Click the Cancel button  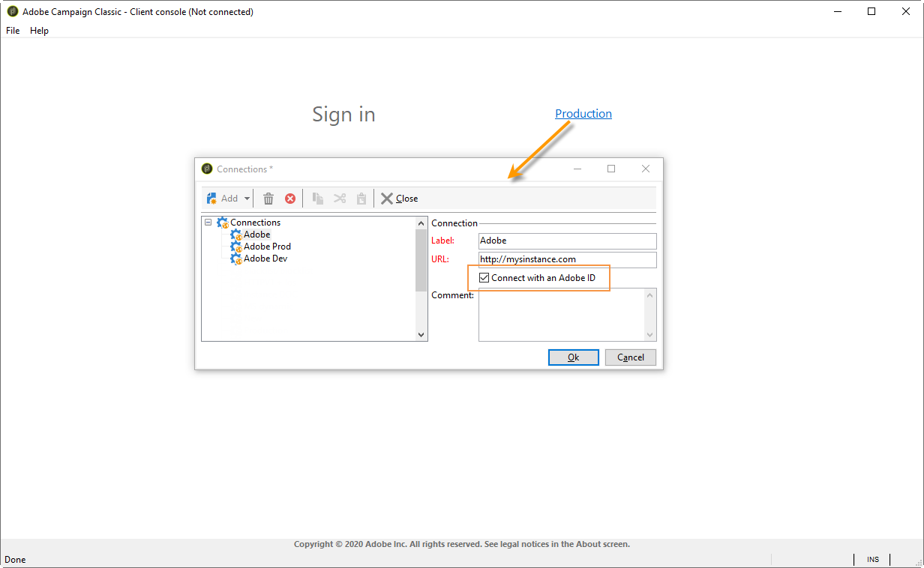point(631,357)
